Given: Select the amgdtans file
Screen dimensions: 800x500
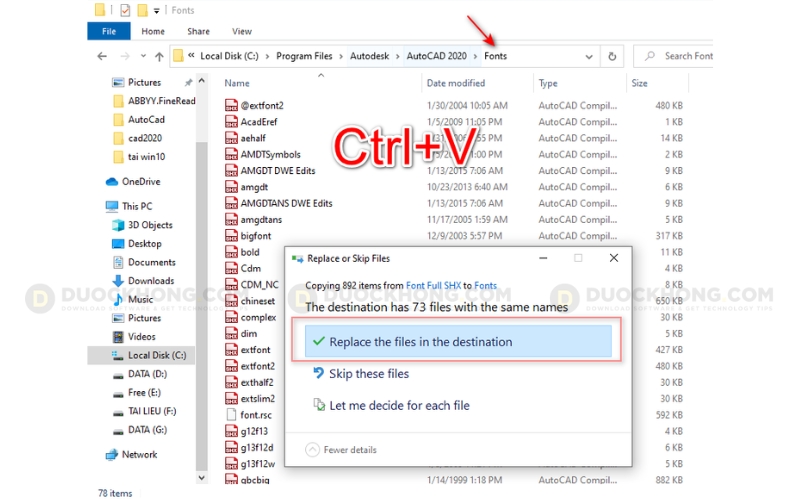Looking at the screenshot, I should 261,220.
